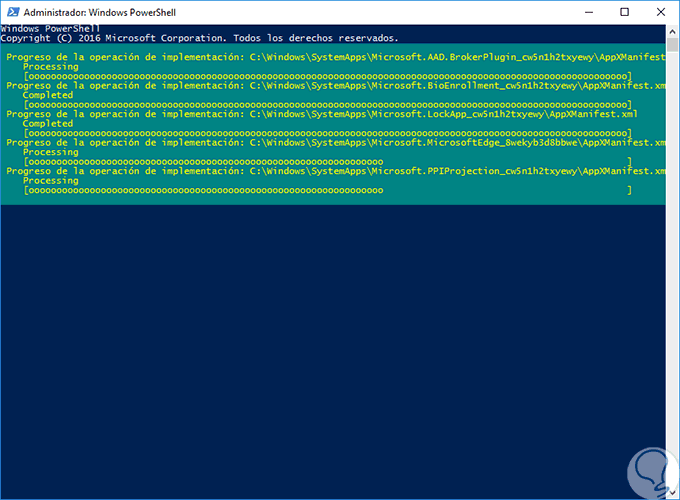Click the MicrosoftEdge progress line

coord(336,143)
